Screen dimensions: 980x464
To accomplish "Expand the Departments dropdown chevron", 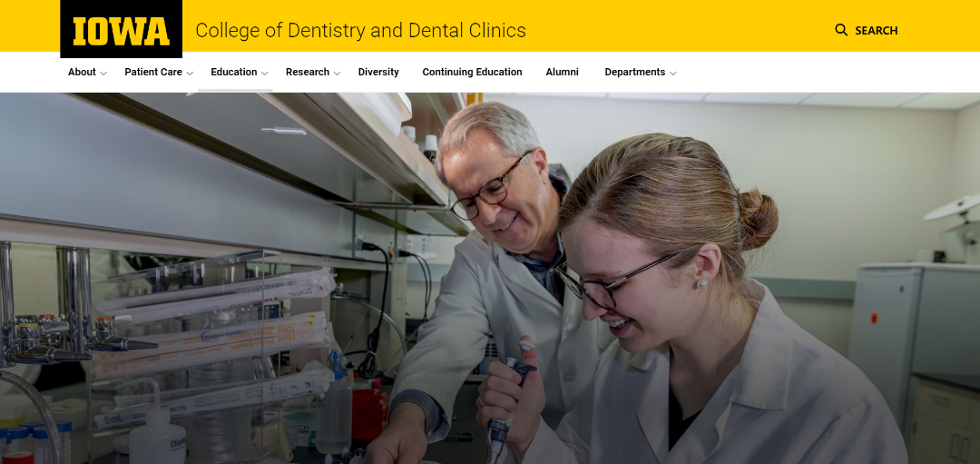I will 673,74.
